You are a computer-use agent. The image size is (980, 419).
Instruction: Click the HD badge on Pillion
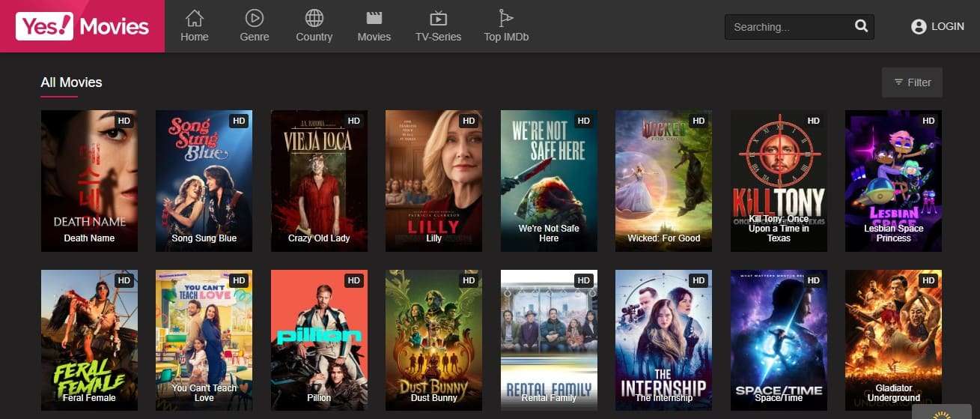(354, 280)
